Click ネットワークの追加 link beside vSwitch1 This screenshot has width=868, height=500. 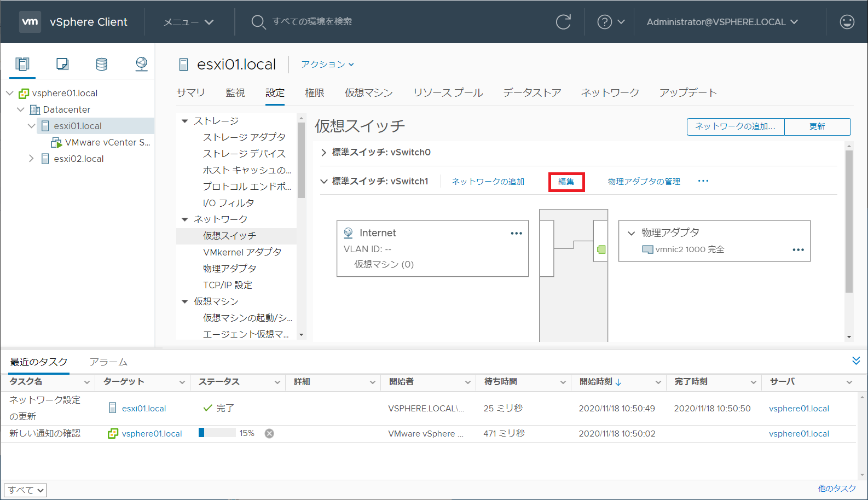(x=488, y=181)
